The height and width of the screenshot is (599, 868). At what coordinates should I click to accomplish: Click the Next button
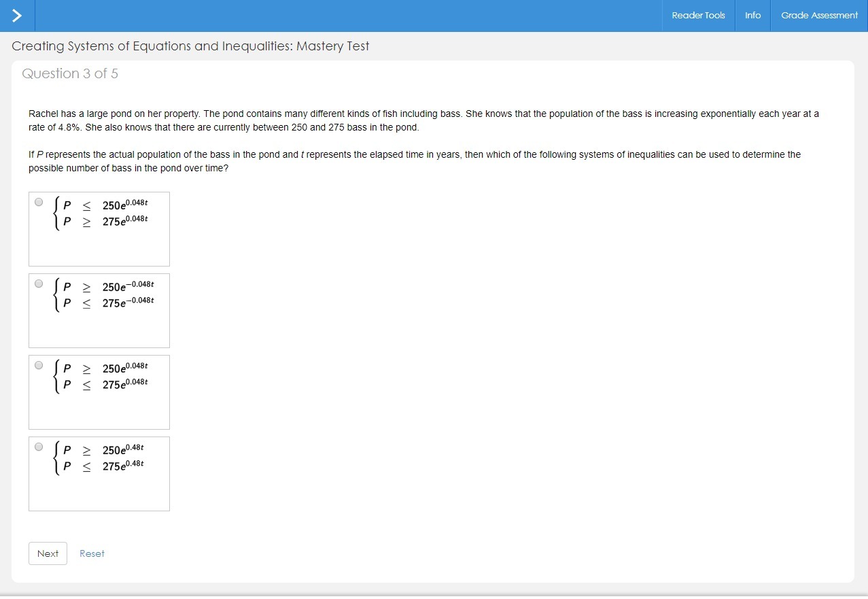click(x=48, y=553)
